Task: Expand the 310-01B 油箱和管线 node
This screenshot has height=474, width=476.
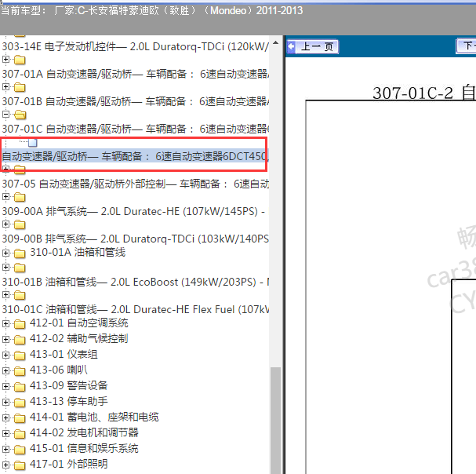Action: (x=5, y=267)
